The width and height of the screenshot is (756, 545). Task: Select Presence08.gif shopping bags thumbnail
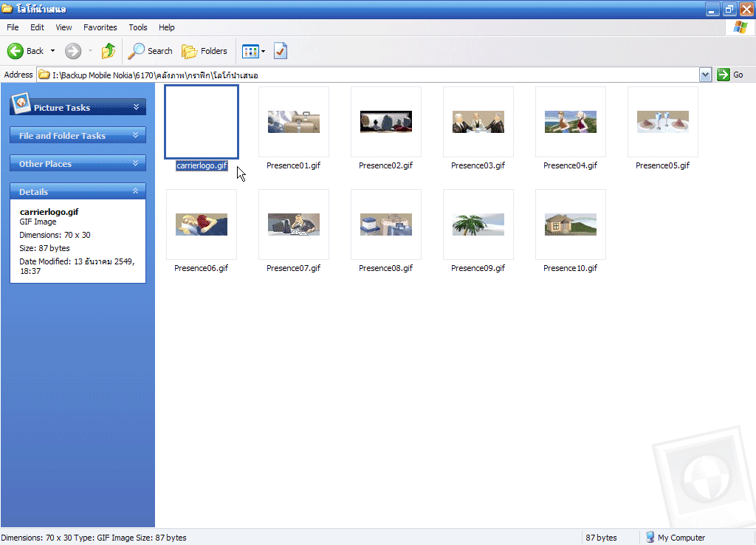coord(386,224)
